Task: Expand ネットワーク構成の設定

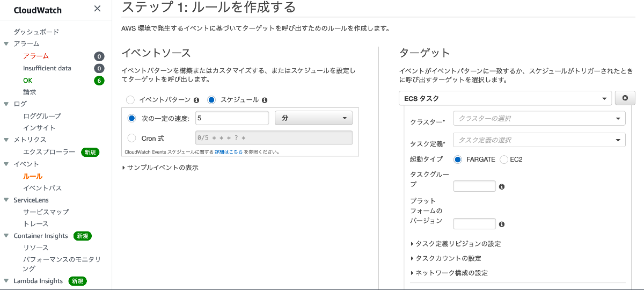Action: (449, 273)
